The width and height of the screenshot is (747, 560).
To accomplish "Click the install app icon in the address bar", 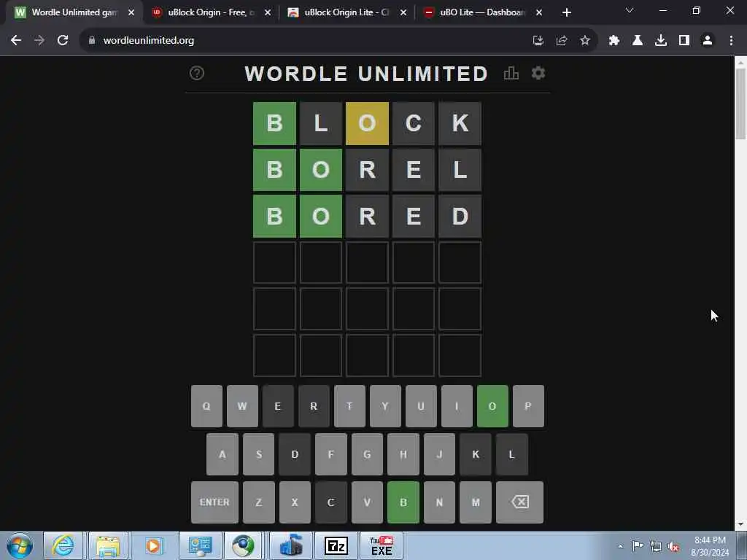I will 538,41.
